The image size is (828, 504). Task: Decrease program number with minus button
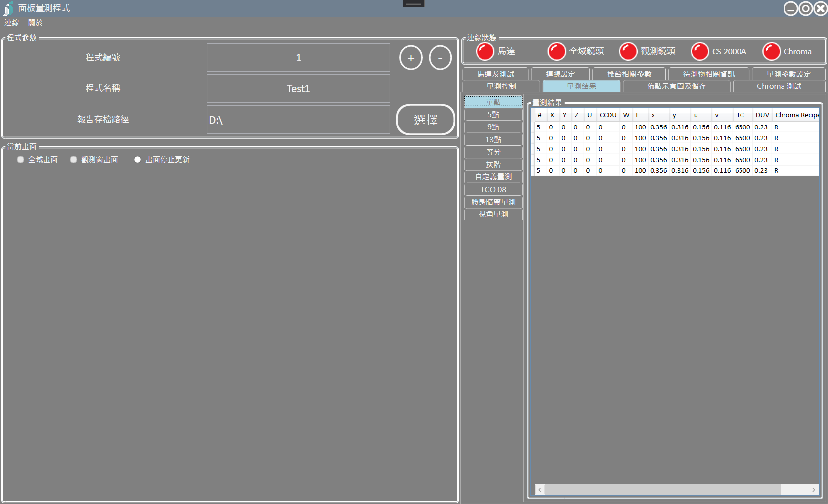pos(440,58)
